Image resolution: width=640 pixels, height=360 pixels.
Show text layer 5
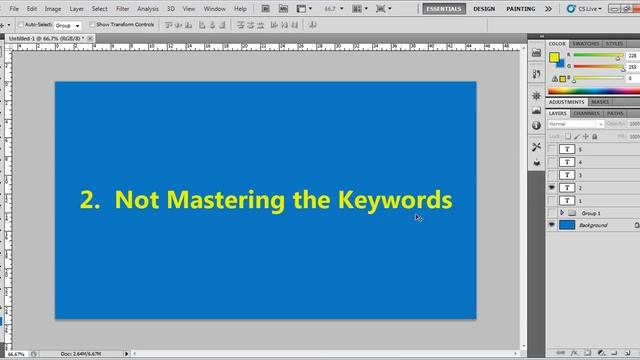click(x=552, y=149)
